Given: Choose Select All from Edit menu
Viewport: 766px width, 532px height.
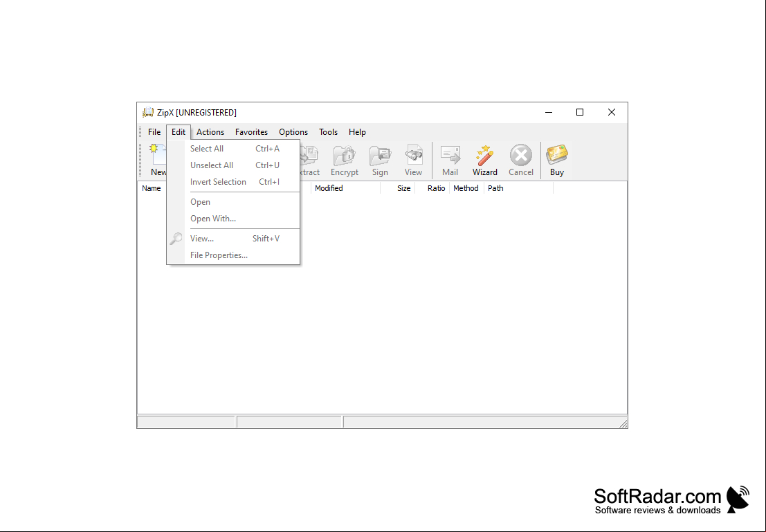Looking at the screenshot, I should pyautogui.click(x=233, y=149).
